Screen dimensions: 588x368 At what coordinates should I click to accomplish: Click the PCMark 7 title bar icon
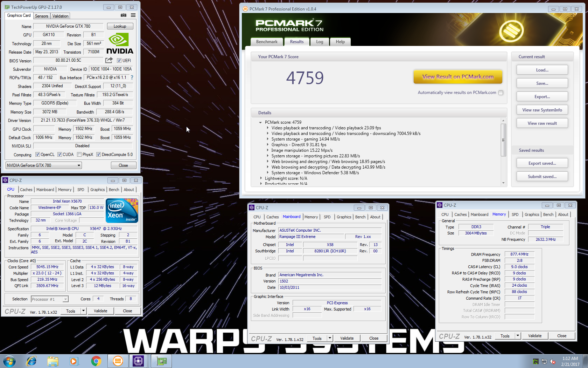click(245, 9)
